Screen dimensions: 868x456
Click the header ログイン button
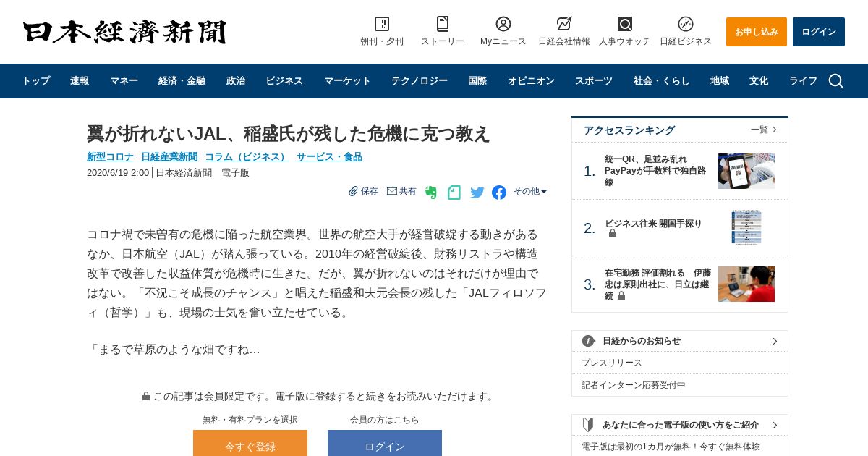[819, 32]
